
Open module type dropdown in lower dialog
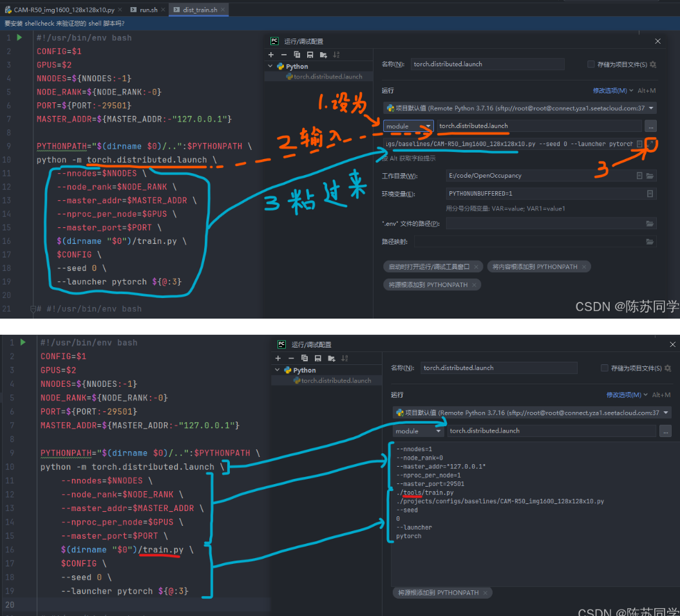click(x=419, y=431)
